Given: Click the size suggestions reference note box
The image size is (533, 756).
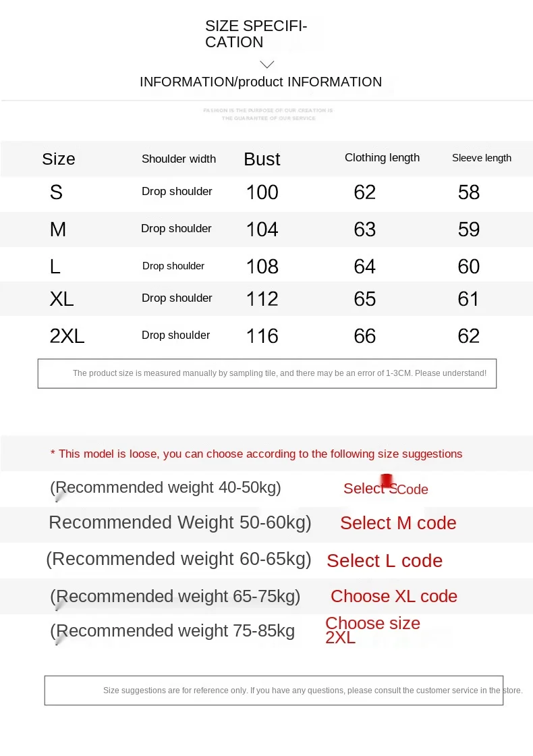Looking at the screenshot, I should pyautogui.click(x=274, y=691).
